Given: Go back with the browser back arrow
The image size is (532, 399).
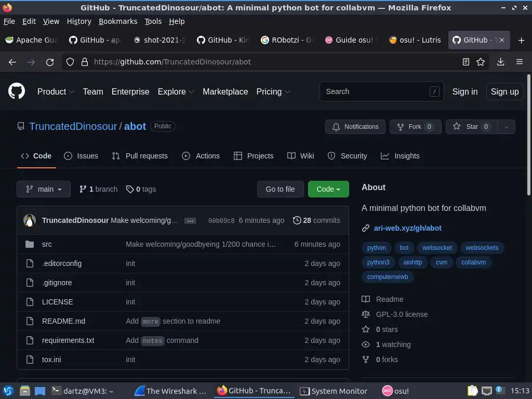Looking at the screenshot, I should [12, 62].
